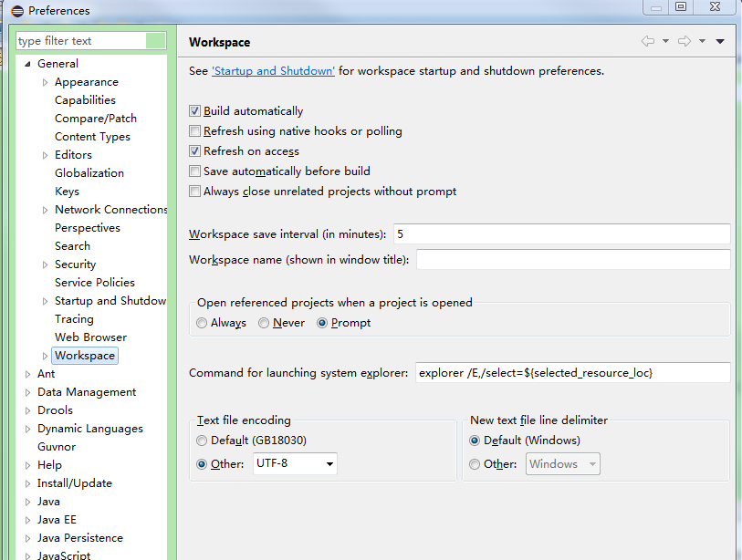Minimize the Preferences window
Screen dimensions: 742x560
656,7
